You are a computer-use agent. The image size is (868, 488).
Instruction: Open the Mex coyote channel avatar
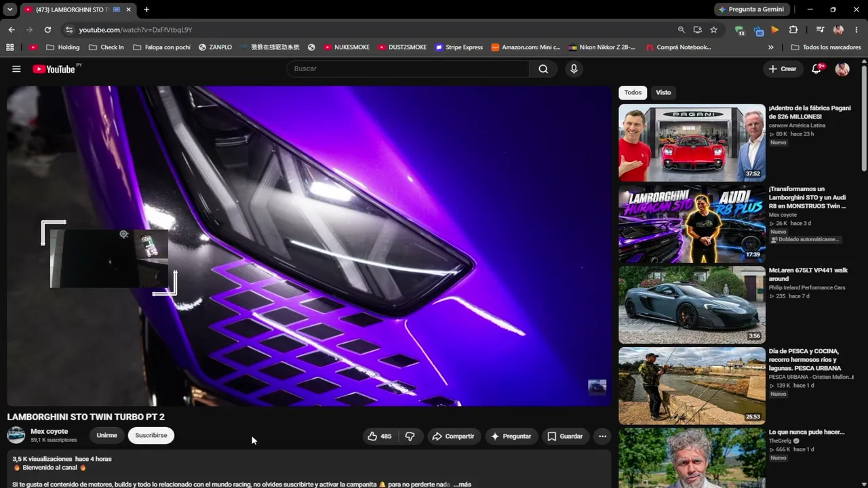point(16,435)
